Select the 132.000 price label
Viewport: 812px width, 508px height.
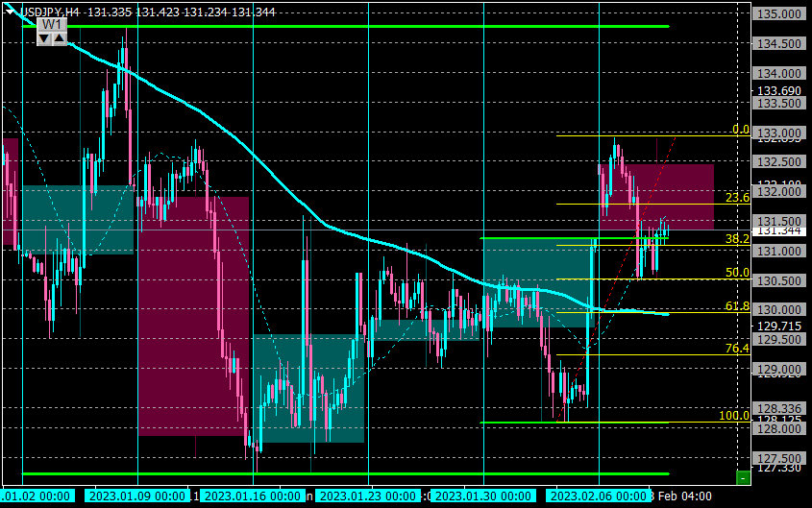coord(779,191)
